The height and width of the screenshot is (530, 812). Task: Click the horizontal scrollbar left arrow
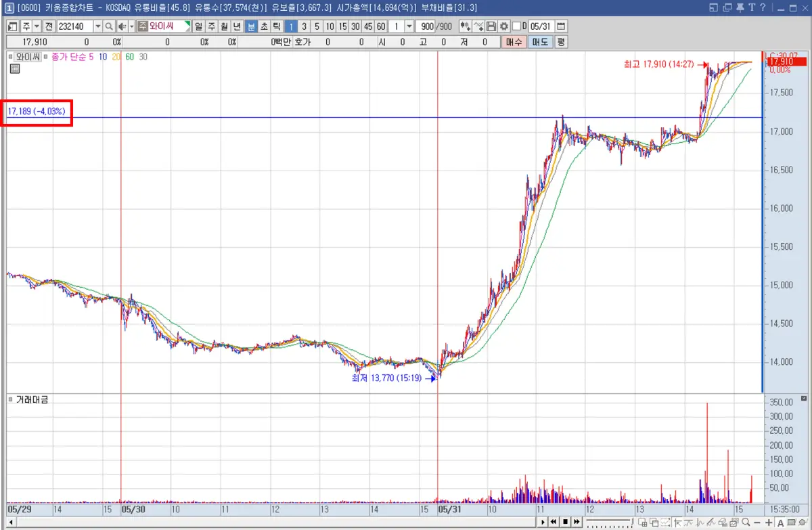pos(12,523)
